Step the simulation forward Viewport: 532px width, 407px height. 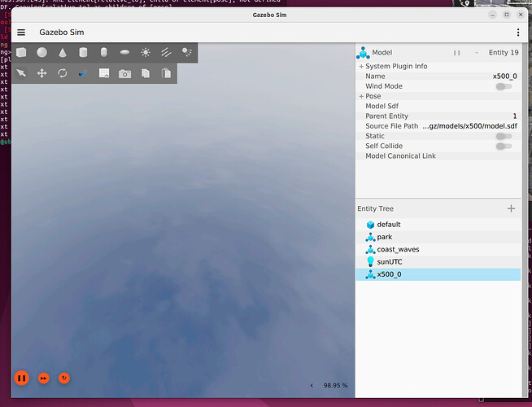tap(43, 378)
